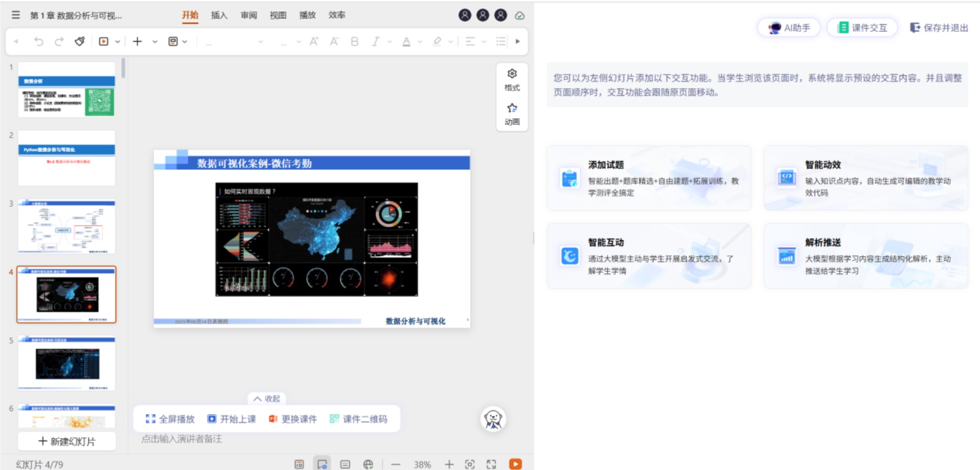Switch to the 插入 tab

tap(219, 15)
